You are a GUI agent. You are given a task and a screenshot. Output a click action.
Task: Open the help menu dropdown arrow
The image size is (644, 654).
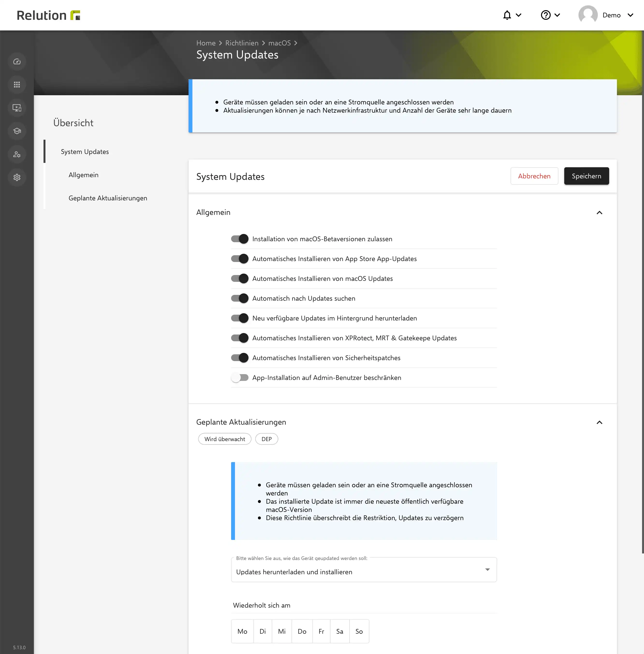coord(557,15)
